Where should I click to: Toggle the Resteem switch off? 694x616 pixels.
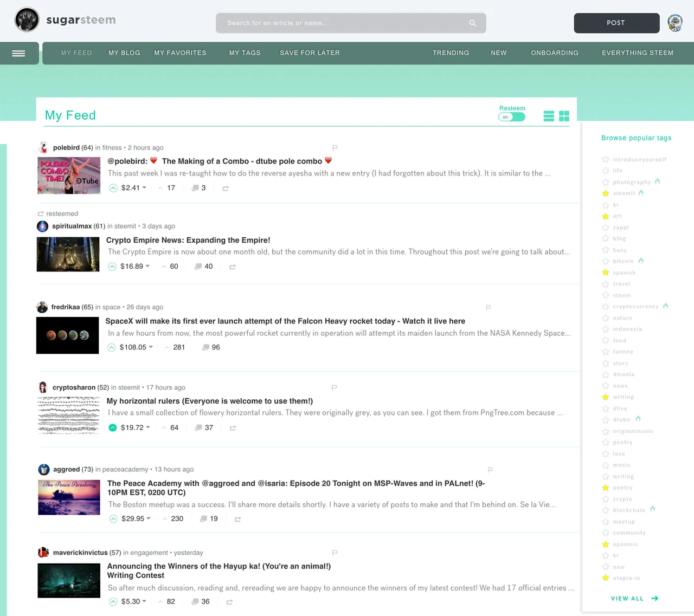[512, 117]
